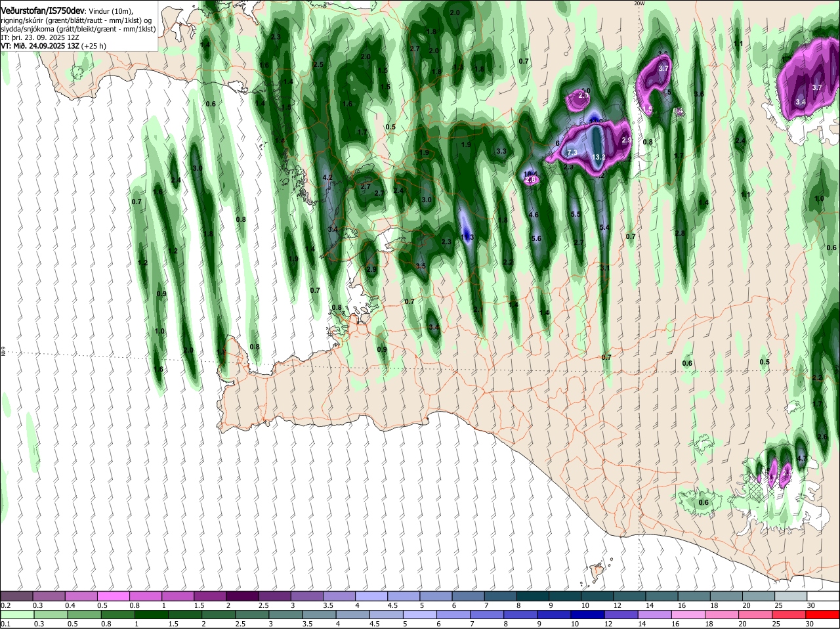Click the 3.6 precipitation value
Image resolution: width=840 pixels, height=629 pixels.
[699, 94]
